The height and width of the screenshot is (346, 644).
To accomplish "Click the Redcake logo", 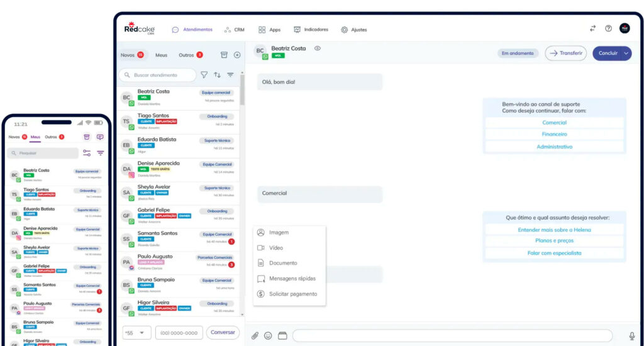I will click(x=140, y=28).
